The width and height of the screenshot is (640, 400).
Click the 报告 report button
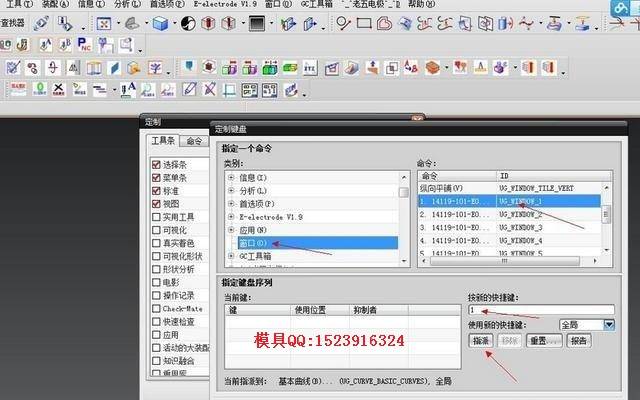pos(579,340)
